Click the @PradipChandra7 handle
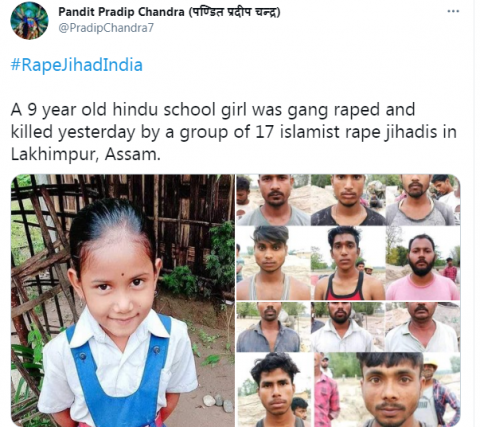Image resolution: width=480 pixels, height=427 pixels. (x=106, y=28)
